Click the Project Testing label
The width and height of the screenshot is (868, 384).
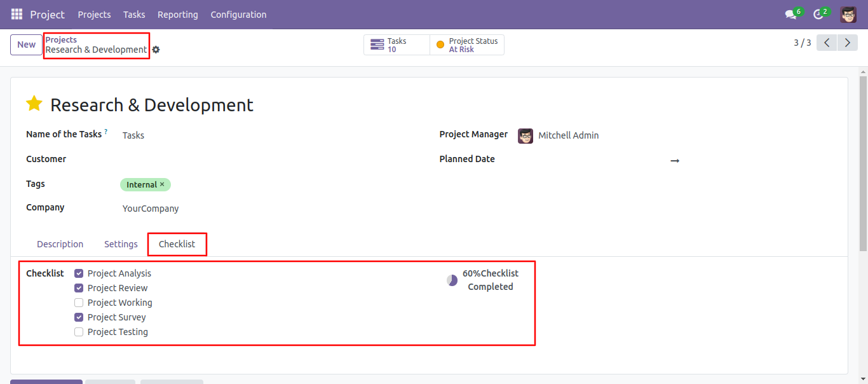pyautogui.click(x=118, y=332)
